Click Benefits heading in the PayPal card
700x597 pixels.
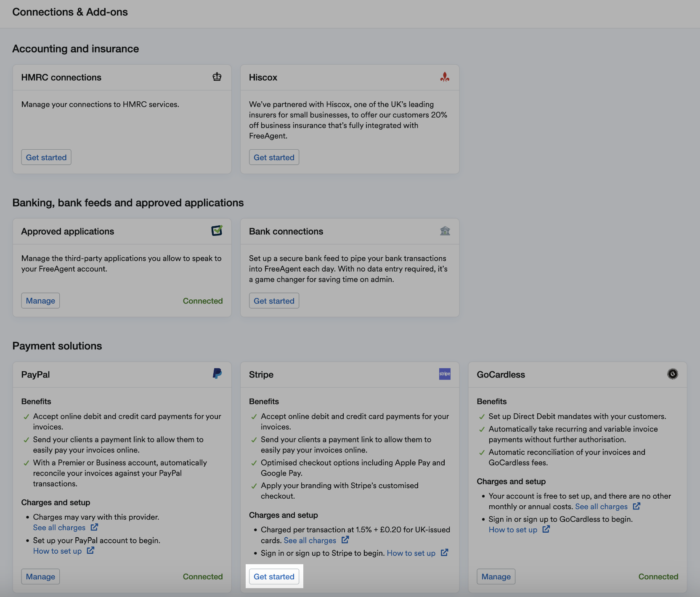point(36,402)
